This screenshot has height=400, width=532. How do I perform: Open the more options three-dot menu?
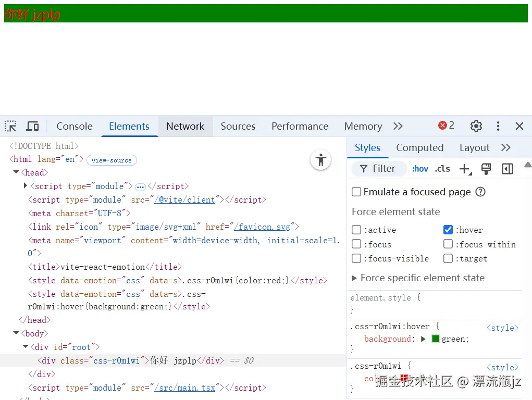(498, 126)
